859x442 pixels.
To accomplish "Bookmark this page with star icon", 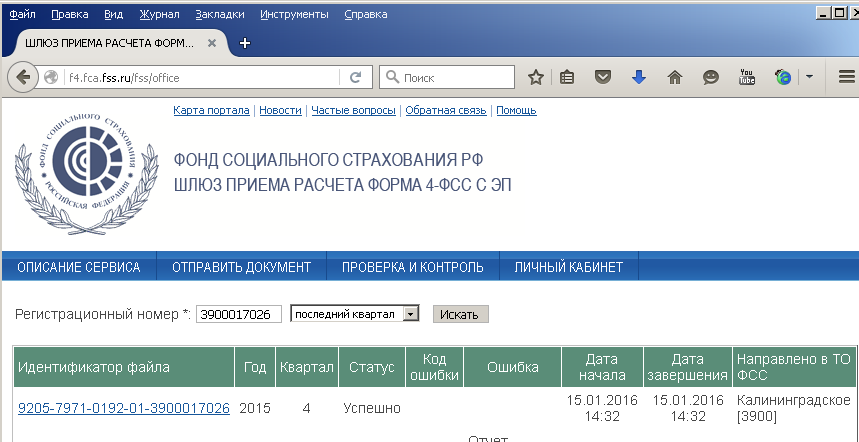I will [x=536, y=77].
